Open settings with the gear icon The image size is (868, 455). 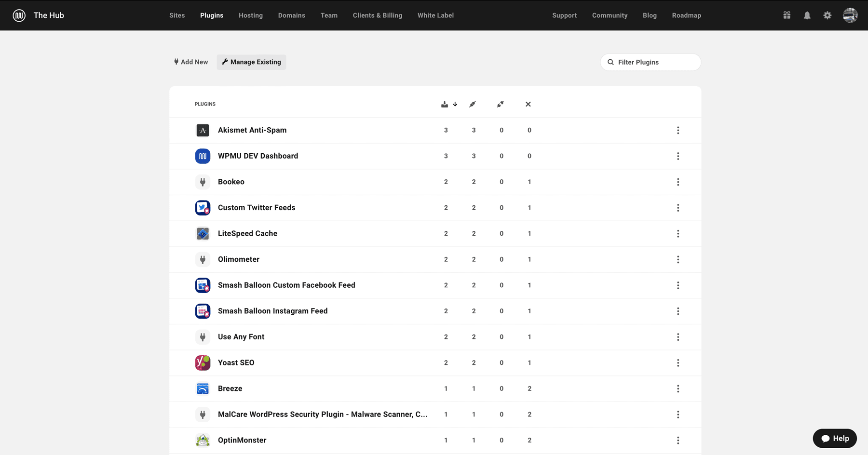(x=827, y=15)
